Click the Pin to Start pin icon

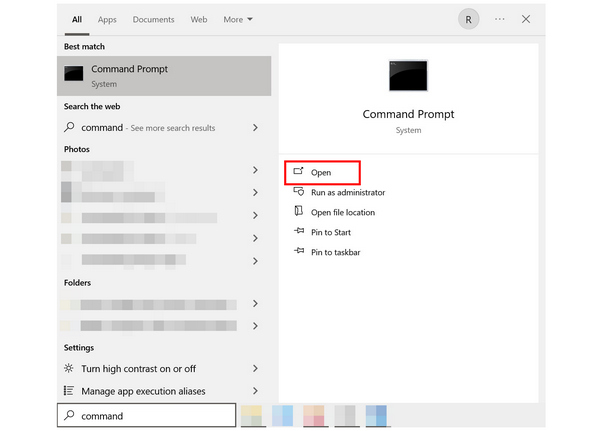pyautogui.click(x=299, y=231)
